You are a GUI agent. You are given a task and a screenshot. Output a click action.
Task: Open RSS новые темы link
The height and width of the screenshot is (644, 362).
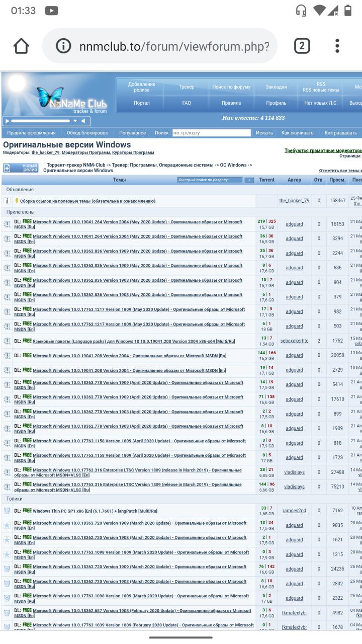pos(321,90)
